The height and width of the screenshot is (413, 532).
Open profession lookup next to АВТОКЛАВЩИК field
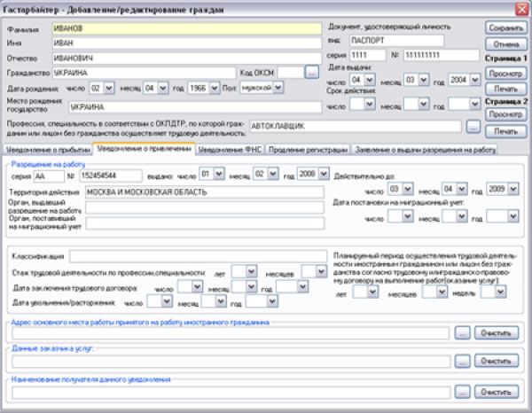point(473,127)
